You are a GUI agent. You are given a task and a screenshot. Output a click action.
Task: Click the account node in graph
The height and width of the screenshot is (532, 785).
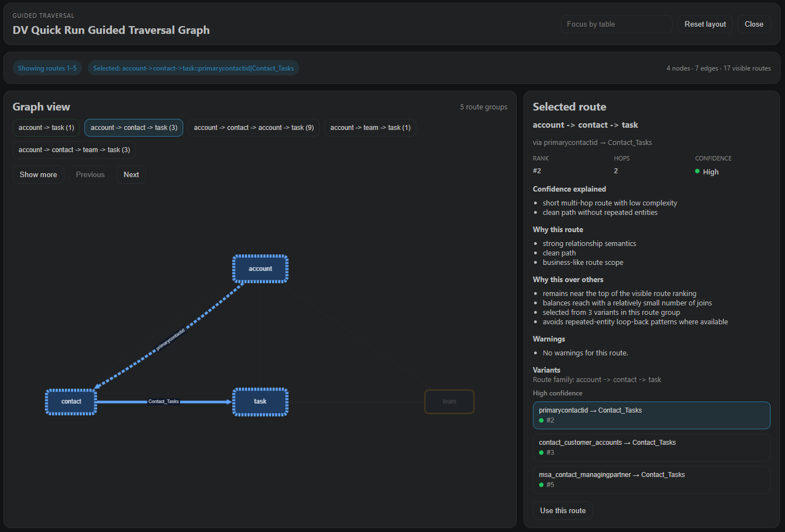click(x=260, y=269)
